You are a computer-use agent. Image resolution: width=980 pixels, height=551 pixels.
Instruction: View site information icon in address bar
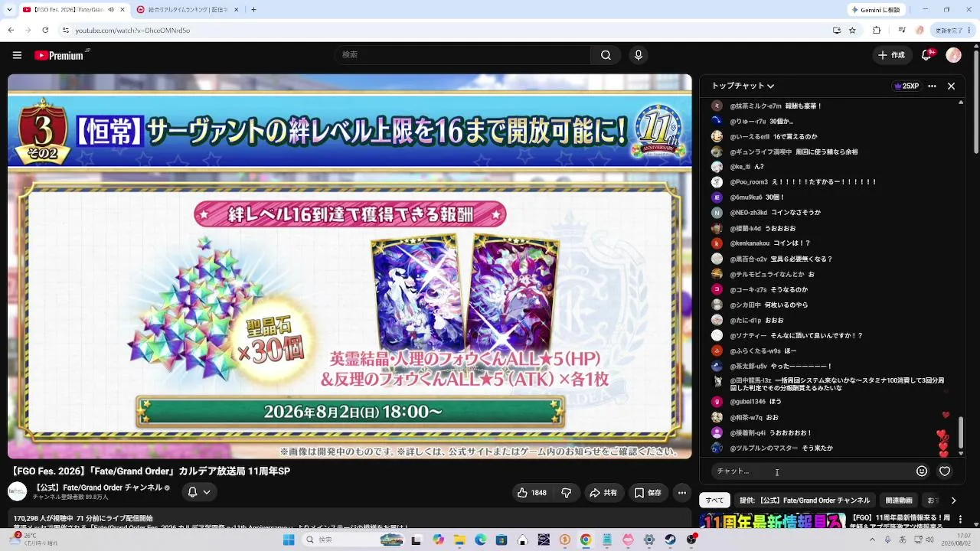click(65, 30)
